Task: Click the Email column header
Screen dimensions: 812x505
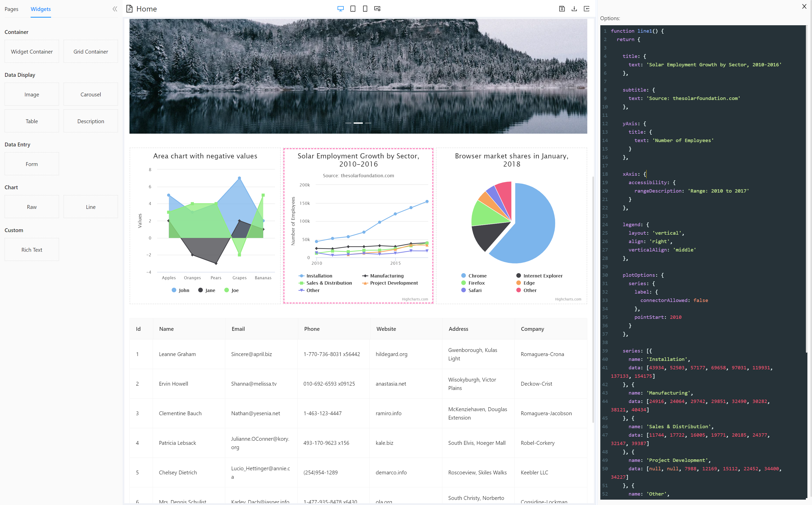Action: pyautogui.click(x=238, y=329)
